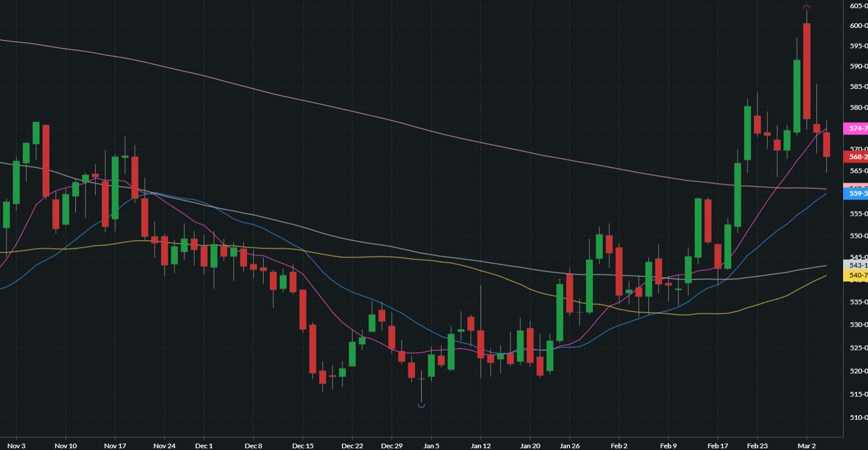868x450 pixels.
Task: Click the Dec 15 date label
Action: coord(302,445)
